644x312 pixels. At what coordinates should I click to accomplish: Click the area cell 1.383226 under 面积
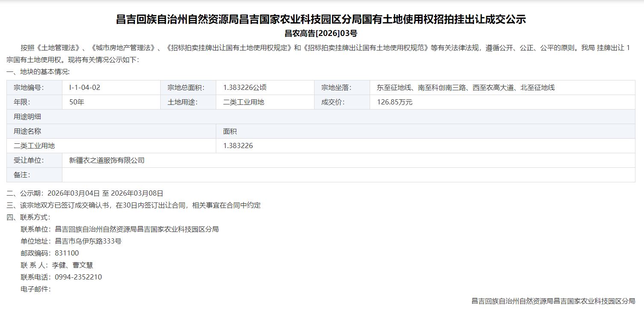238,146
